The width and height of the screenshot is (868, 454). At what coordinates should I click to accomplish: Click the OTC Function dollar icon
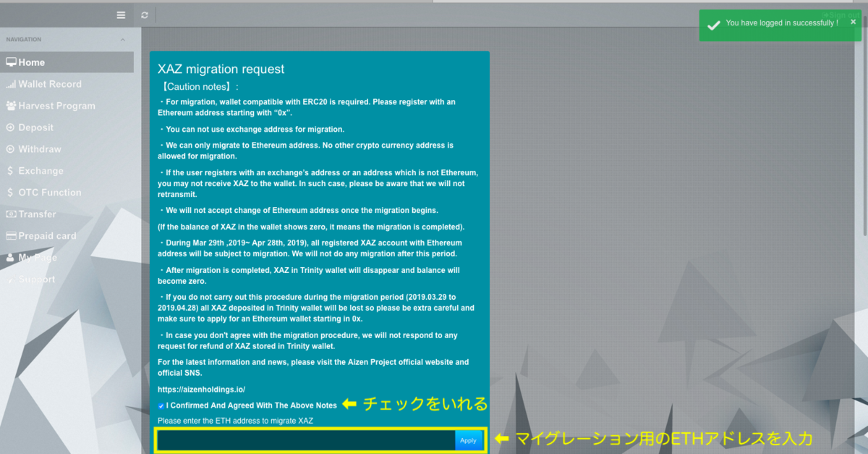click(x=9, y=193)
